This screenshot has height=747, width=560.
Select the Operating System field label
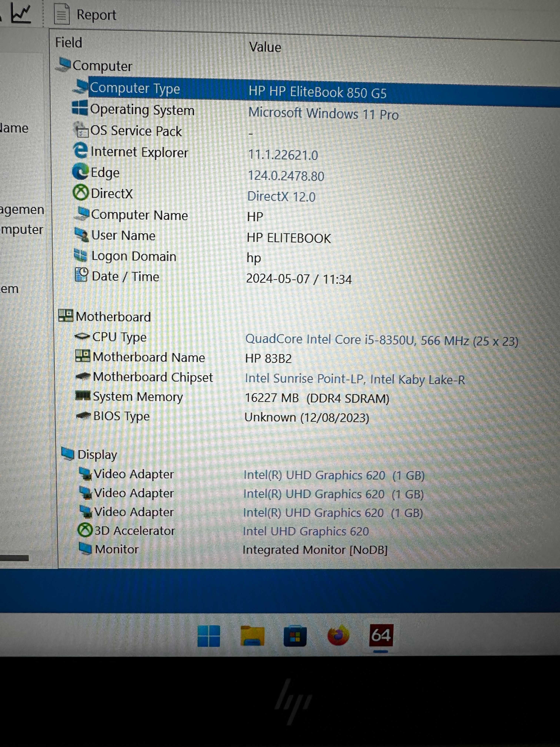click(x=142, y=110)
